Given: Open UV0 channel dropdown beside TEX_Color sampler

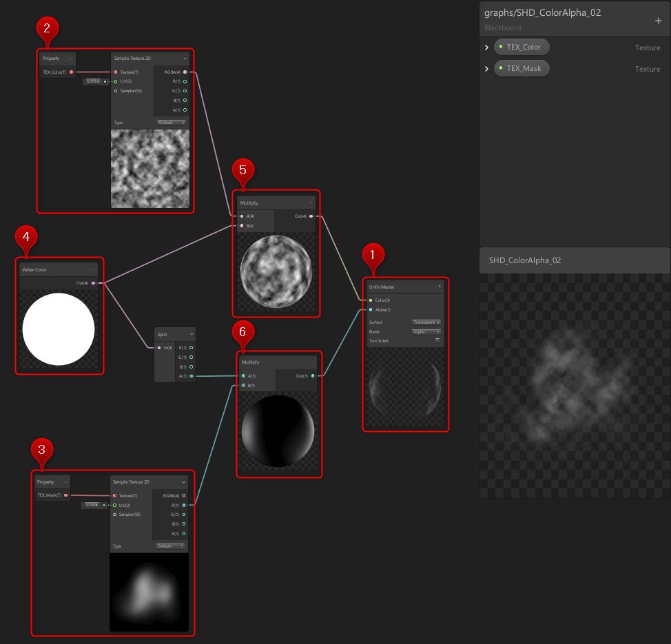Looking at the screenshot, I should (x=92, y=81).
